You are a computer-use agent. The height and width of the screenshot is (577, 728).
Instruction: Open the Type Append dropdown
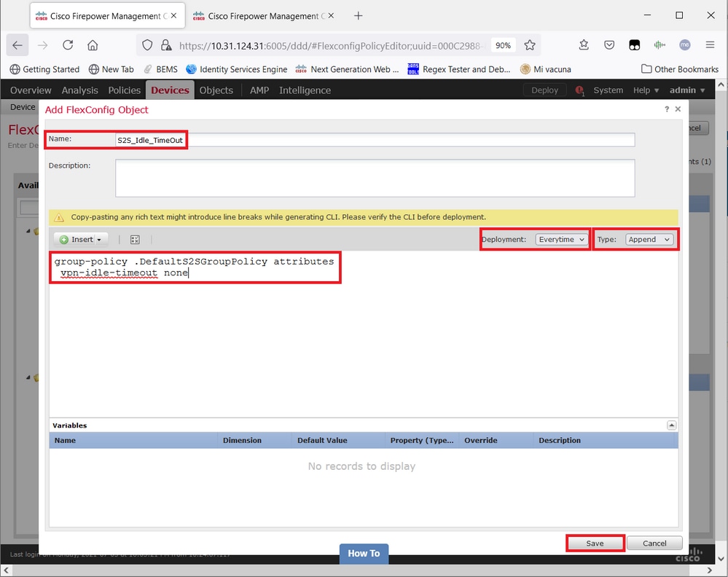click(649, 240)
